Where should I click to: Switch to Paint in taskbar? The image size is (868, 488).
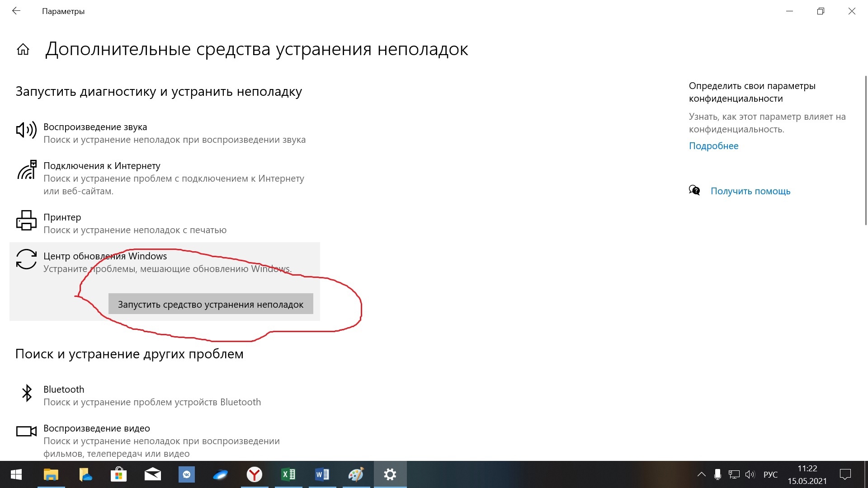pyautogui.click(x=356, y=474)
